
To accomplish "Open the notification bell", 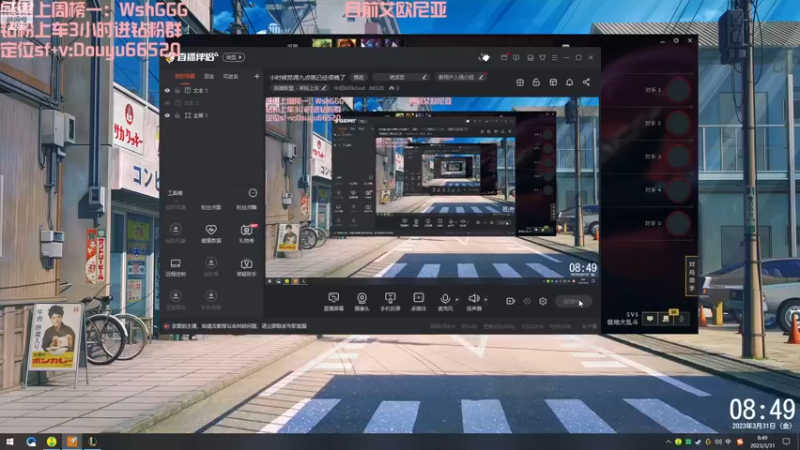I will point(569,82).
